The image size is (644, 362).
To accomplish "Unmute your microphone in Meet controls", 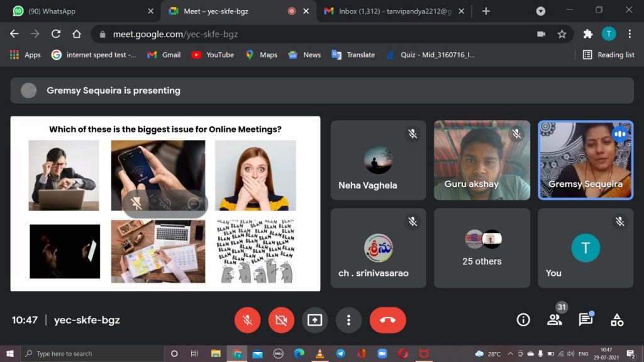I will tap(247, 320).
